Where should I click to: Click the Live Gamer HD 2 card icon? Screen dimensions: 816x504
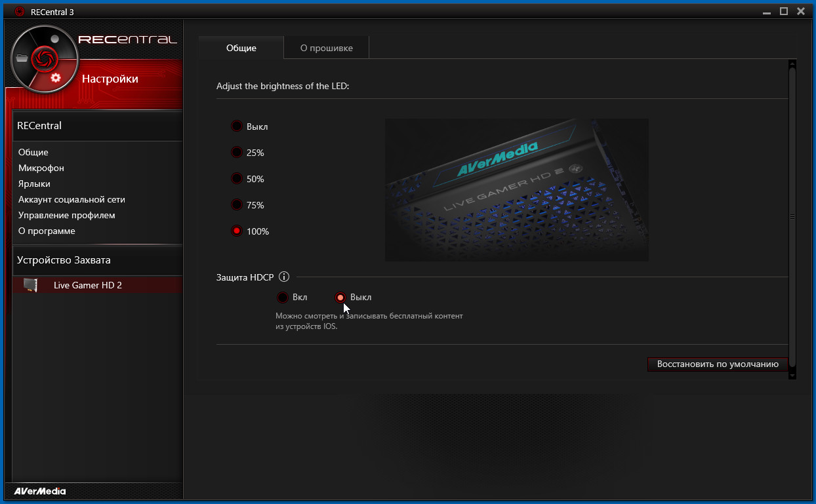pos(30,285)
